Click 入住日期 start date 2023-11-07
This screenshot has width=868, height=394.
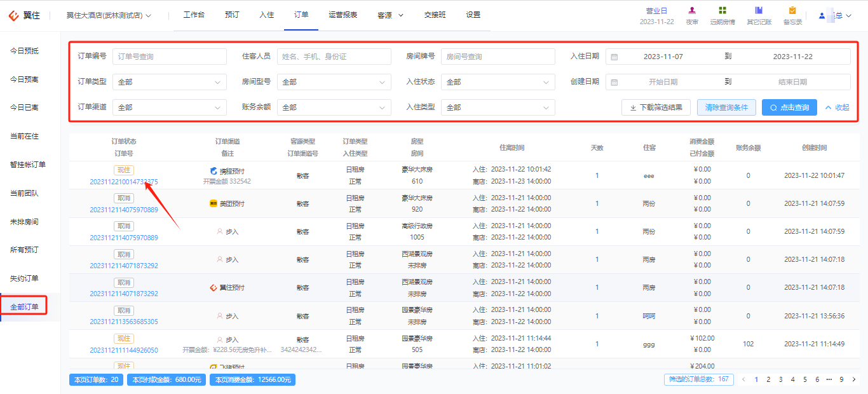663,57
